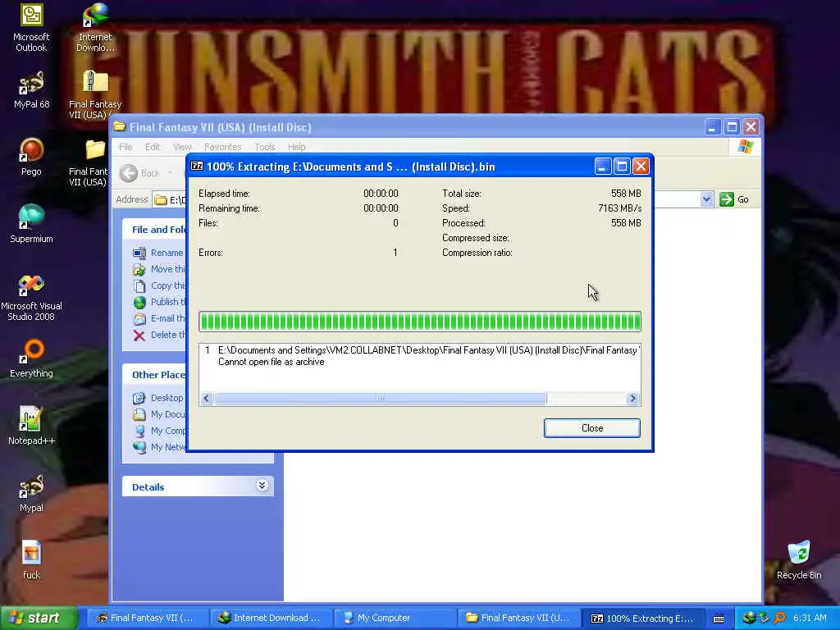This screenshot has height=630, width=840.
Task: Click the green Go arrow icon
Action: (x=727, y=199)
